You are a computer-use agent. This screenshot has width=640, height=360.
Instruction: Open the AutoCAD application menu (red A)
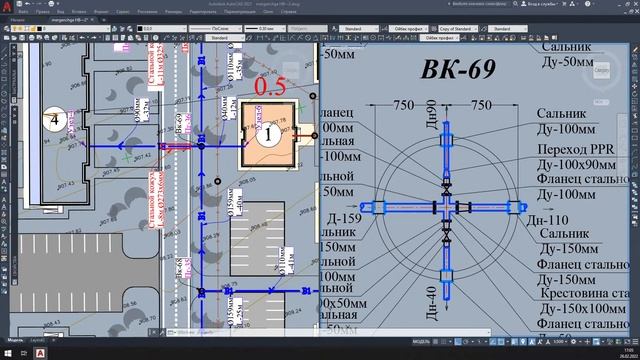[7, 6]
